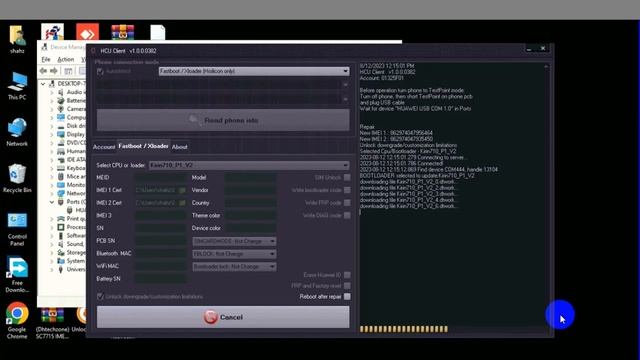
Task: Expand the Audio node in Device Manager
Action: (52, 92)
